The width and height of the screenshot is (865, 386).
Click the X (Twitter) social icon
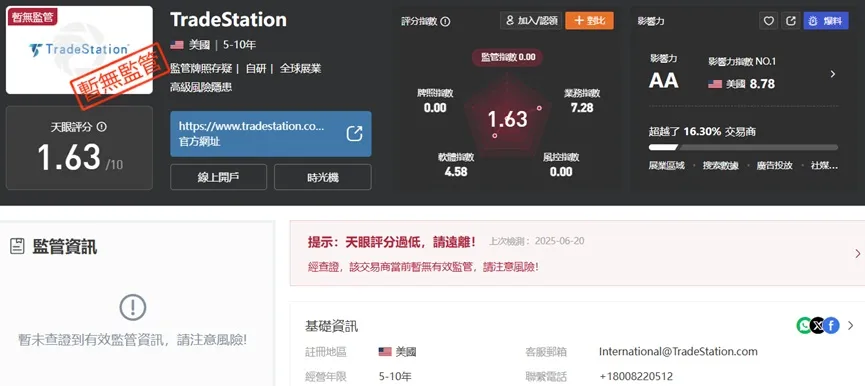[x=818, y=325]
